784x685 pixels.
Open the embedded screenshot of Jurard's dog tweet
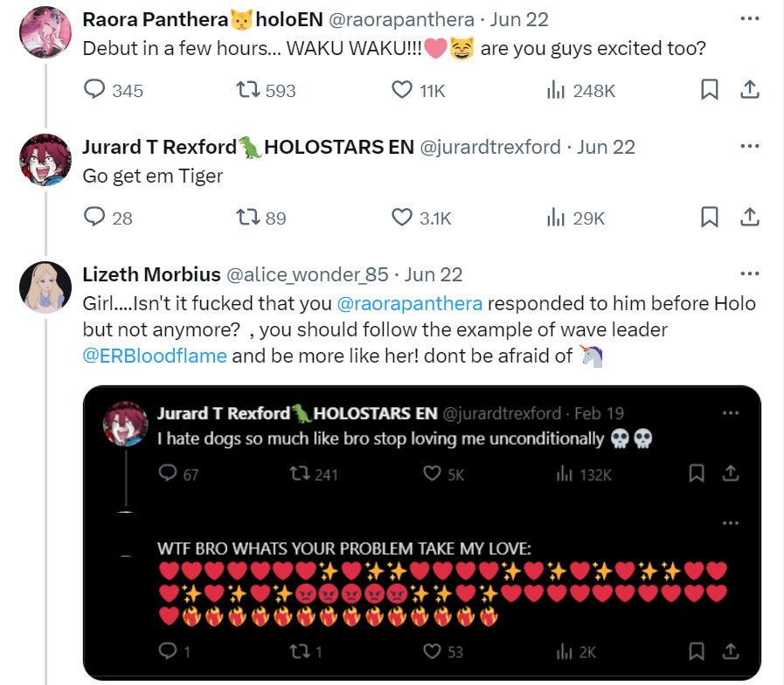(422, 533)
